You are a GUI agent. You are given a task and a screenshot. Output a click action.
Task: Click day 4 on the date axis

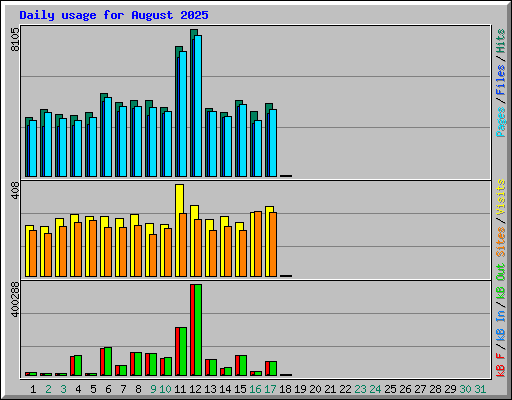tap(78, 389)
